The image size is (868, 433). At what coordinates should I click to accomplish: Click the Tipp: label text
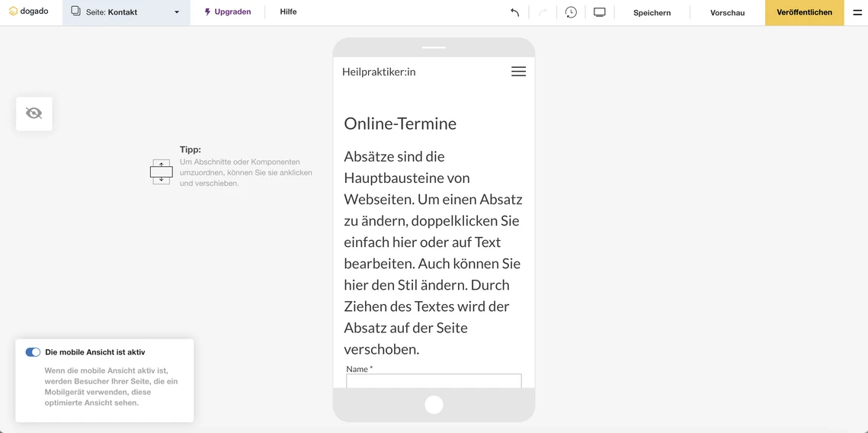coord(191,149)
